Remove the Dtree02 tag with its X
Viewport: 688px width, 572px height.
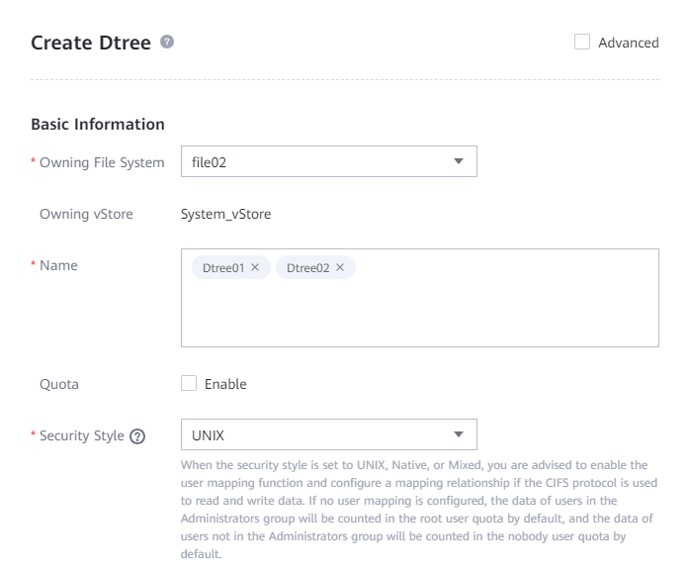pyautogui.click(x=340, y=267)
